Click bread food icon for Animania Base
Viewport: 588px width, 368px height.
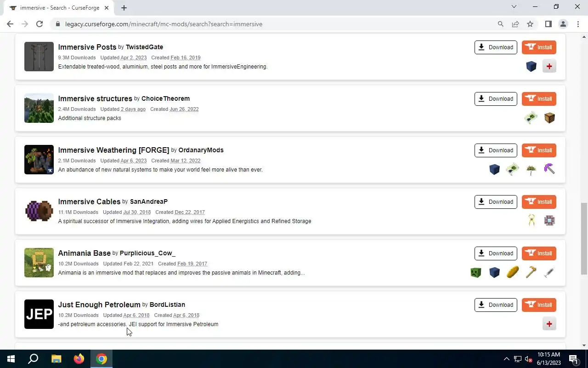513,272
